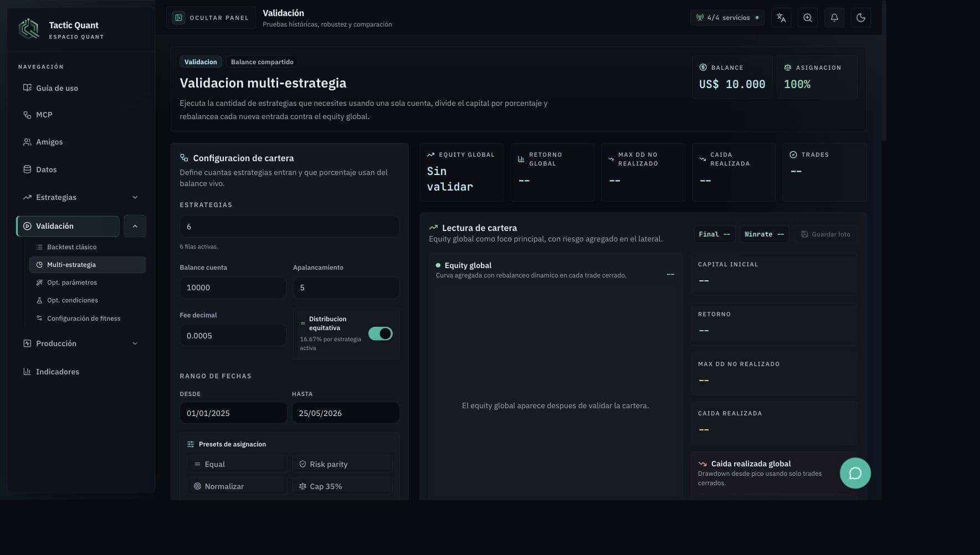
Task: Click the Estrategias count field
Action: click(289, 227)
